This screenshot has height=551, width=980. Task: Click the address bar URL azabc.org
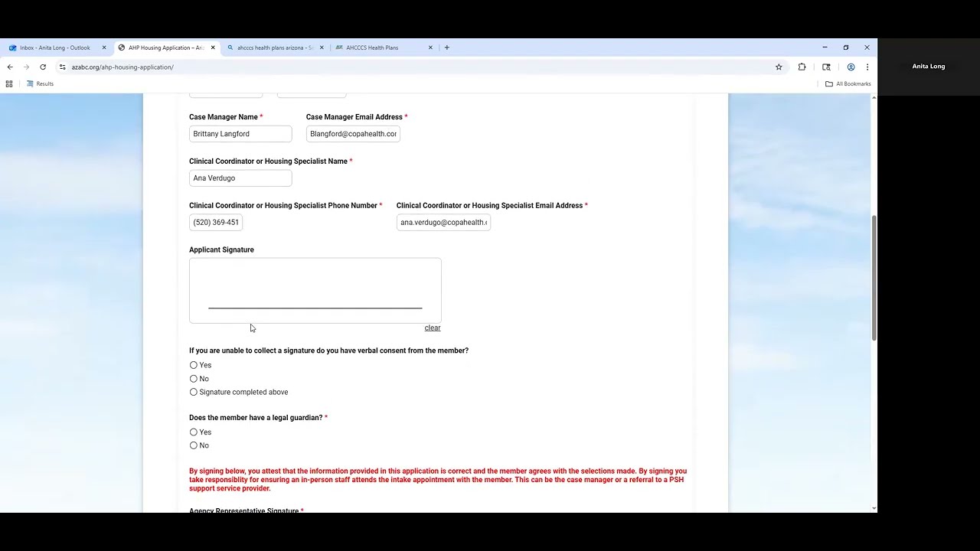[x=122, y=67]
